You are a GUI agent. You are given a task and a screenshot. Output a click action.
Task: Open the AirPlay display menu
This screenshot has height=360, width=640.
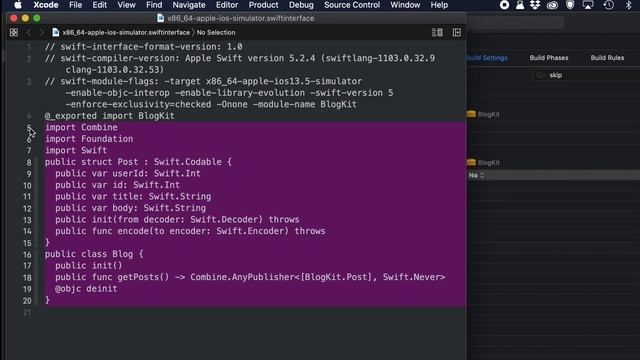(x=588, y=5)
